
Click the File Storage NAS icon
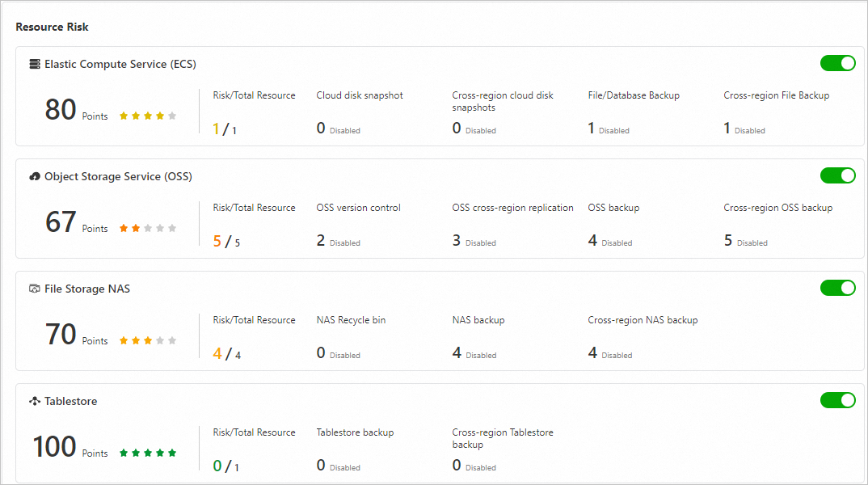click(35, 289)
